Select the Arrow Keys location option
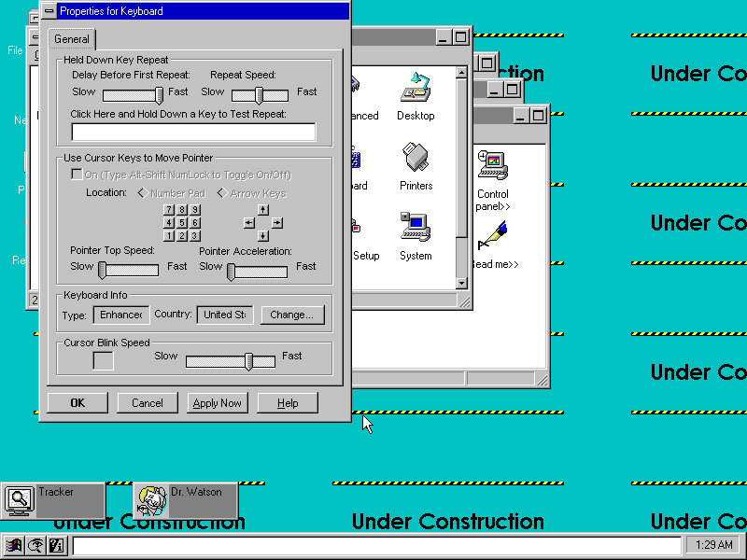This screenshot has width=747, height=560. pyautogui.click(x=222, y=193)
